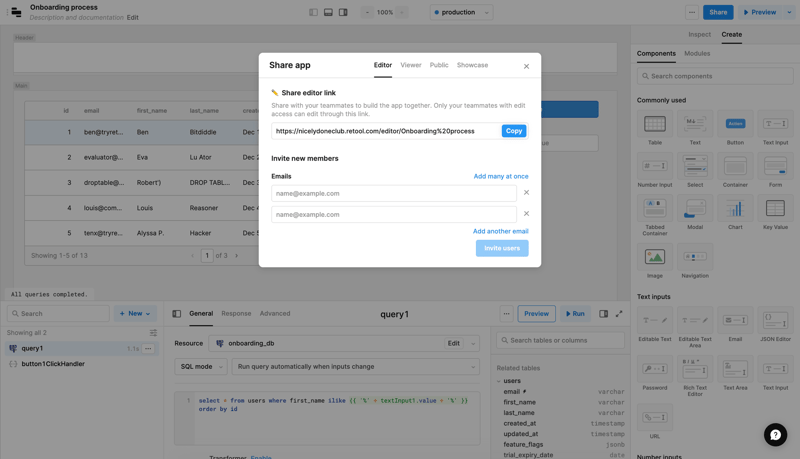Click the Search components field
Screen dimensions: 800x459
715,76
